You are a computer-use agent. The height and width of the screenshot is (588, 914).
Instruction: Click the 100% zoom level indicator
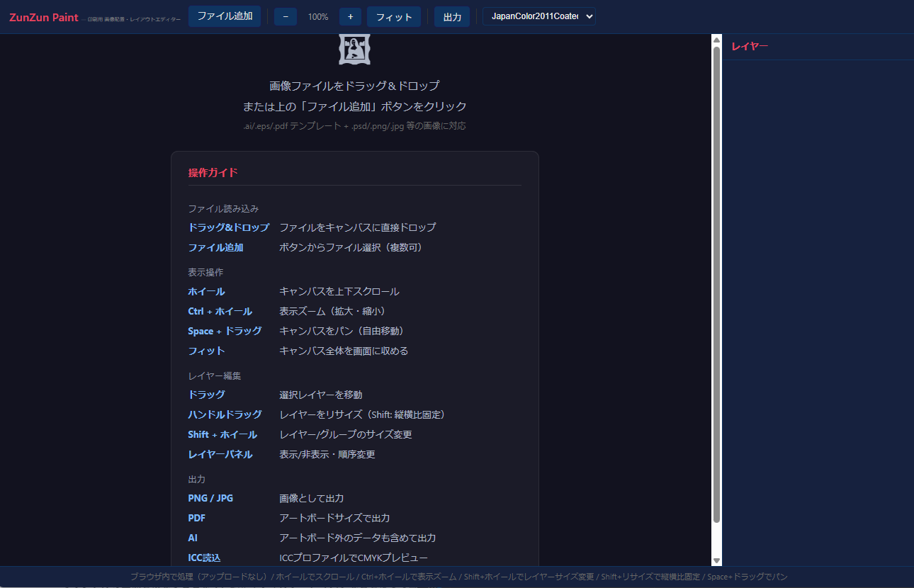[318, 16]
